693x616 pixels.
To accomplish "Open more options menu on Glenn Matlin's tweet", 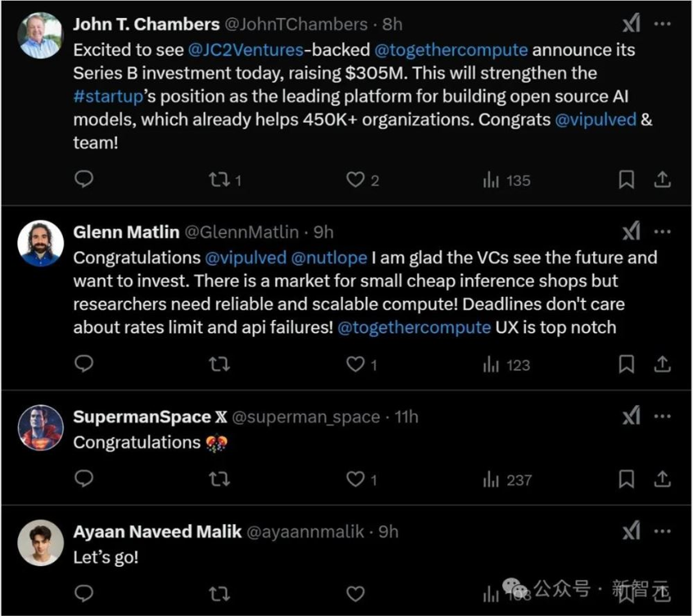I will 662,232.
